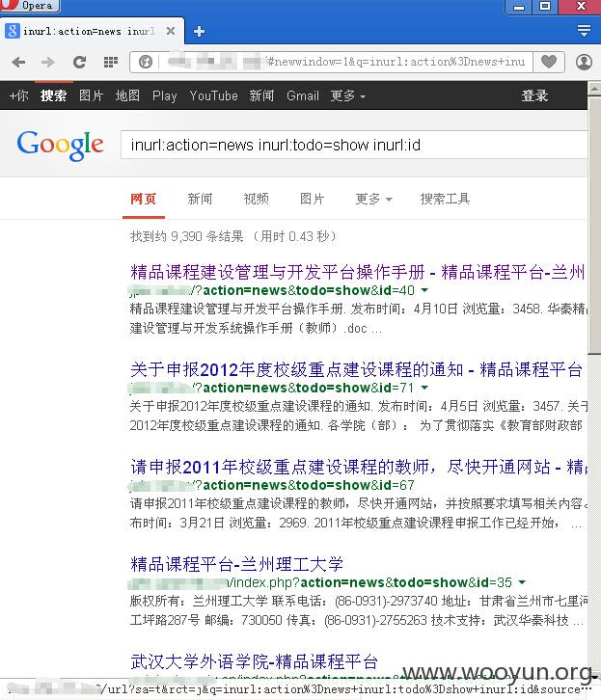The width and height of the screenshot is (601, 700).
Task: Open 地图 in the Google top bar
Action: point(127,95)
